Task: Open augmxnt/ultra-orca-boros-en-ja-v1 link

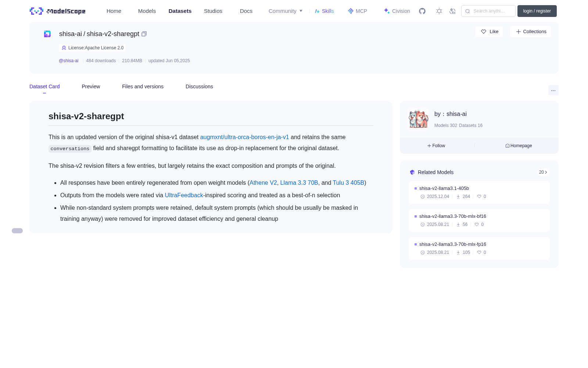Action: tap(244, 137)
